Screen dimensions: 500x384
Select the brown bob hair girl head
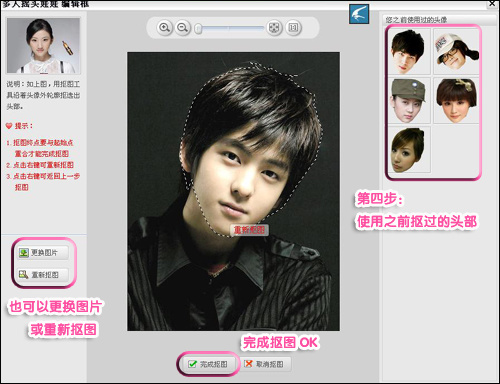click(x=456, y=101)
